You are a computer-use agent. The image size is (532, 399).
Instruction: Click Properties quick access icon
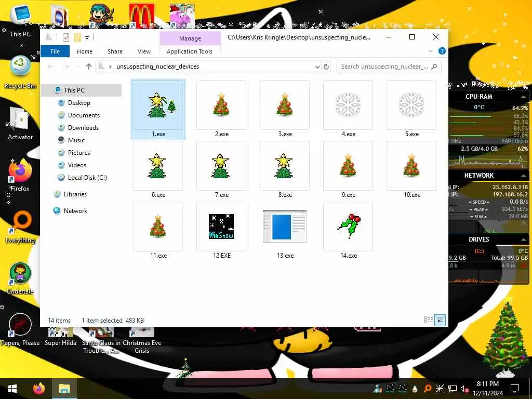click(66, 37)
